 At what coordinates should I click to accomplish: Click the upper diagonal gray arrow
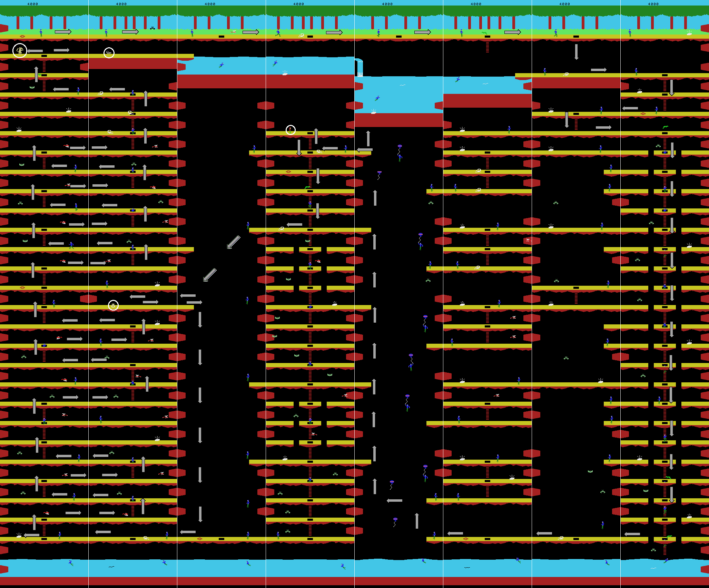point(234,242)
